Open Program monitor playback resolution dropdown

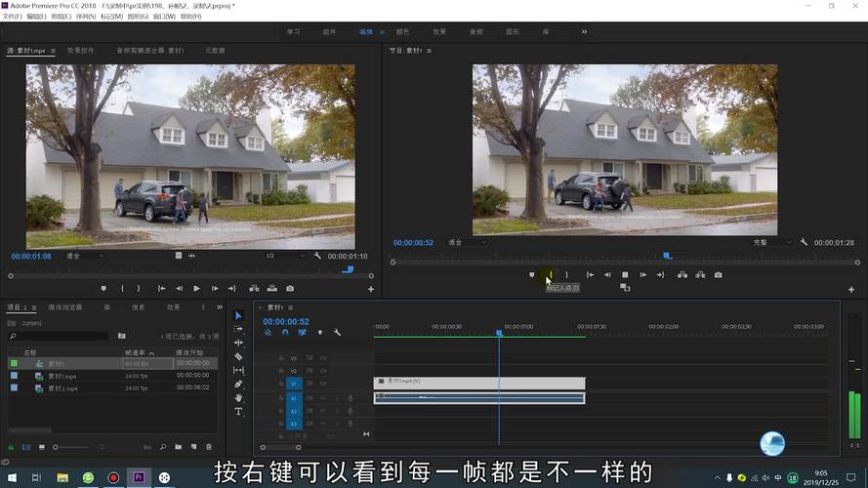(x=771, y=242)
